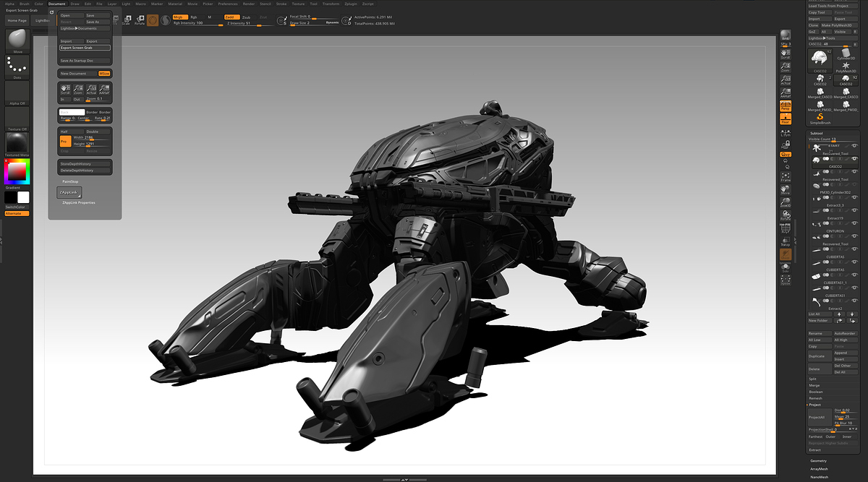Image resolution: width=868 pixels, height=482 pixels.
Task: Toggle Solo mode
Action: click(x=785, y=268)
